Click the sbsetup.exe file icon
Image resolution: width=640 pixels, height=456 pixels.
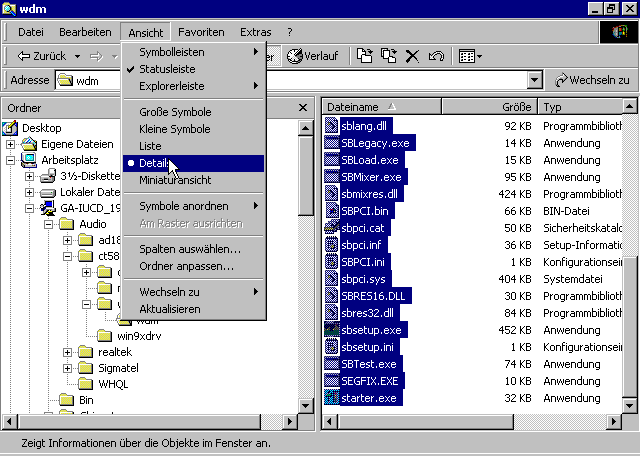click(x=331, y=330)
